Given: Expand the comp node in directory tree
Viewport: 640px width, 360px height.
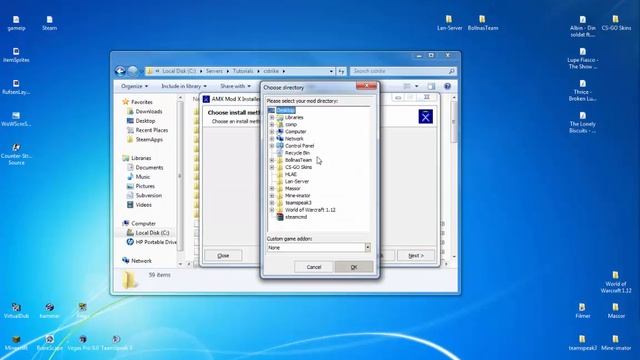Looking at the screenshot, I should (x=272, y=124).
